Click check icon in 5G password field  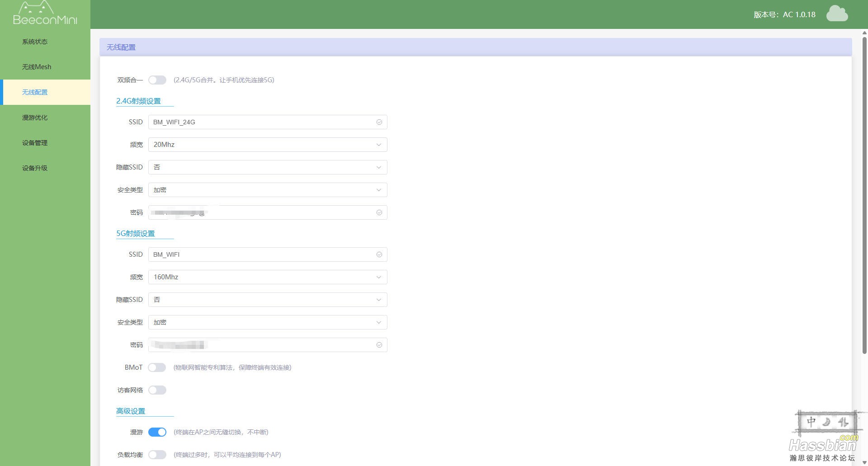click(379, 345)
